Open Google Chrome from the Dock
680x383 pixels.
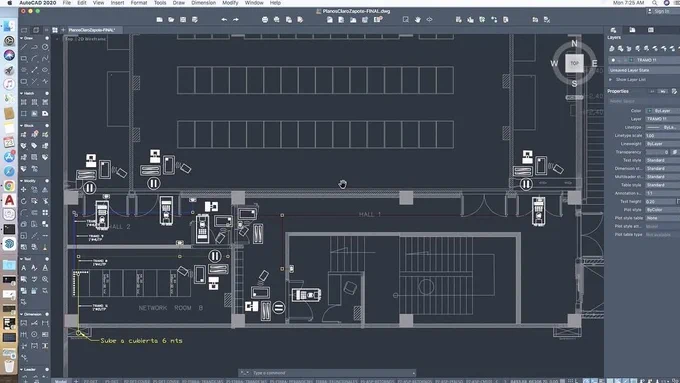[x=9, y=186]
